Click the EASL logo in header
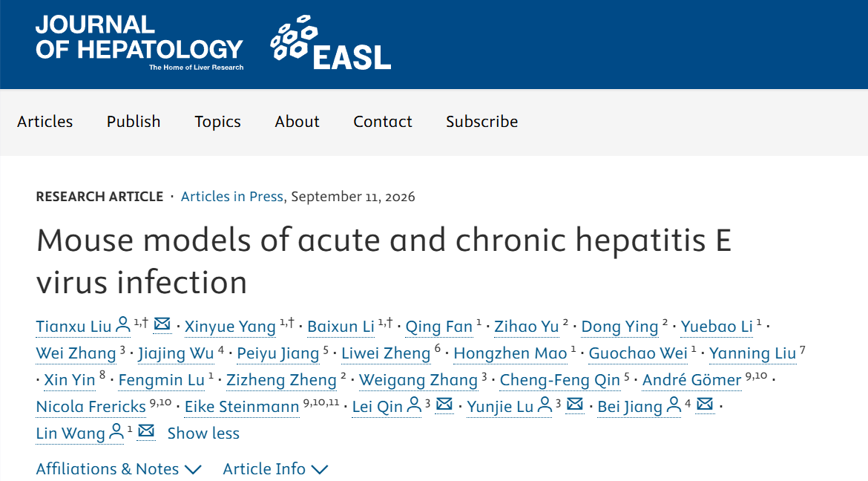Screen dimensions: 868x481 pos(330,42)
